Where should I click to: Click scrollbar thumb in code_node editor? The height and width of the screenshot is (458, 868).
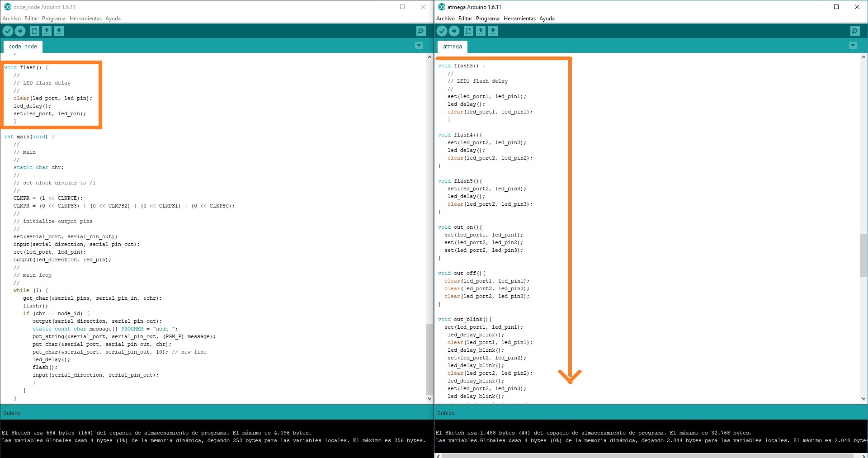429,359
